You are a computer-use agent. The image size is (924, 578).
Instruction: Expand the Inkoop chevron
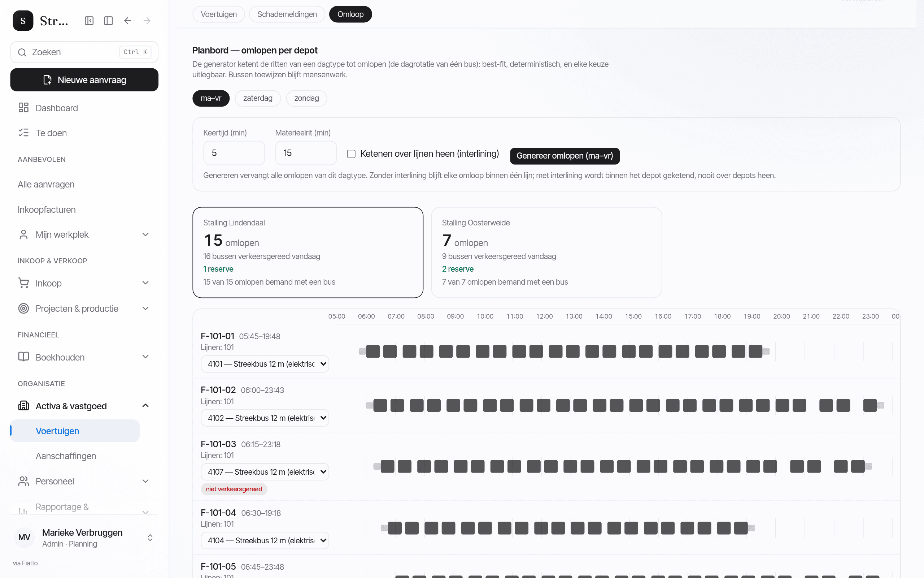[x=145, y=283]
